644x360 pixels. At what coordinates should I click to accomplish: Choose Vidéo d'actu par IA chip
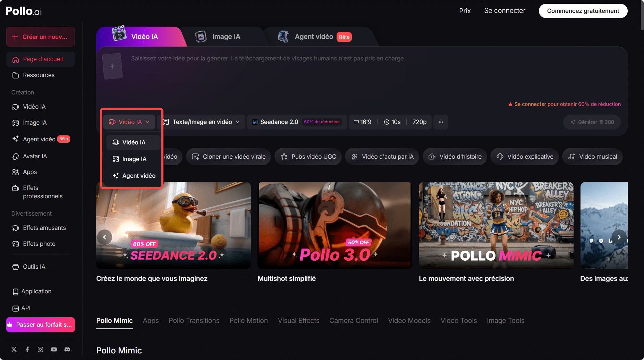click(382, 157)
